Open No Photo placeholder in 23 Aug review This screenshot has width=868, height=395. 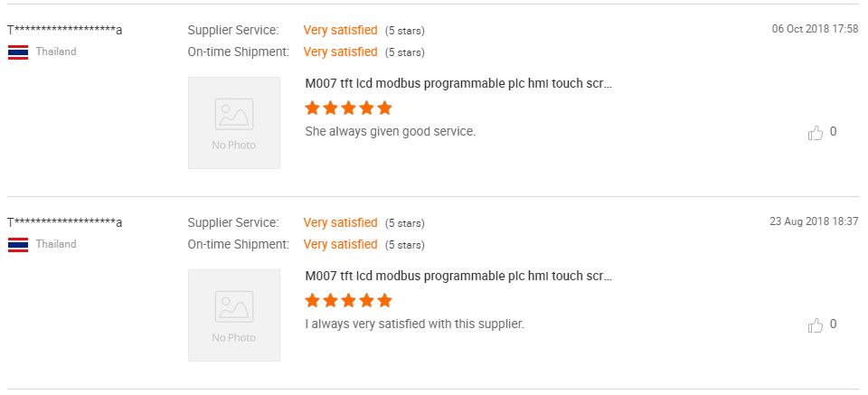pyautogui.click(x=234, y=315)
